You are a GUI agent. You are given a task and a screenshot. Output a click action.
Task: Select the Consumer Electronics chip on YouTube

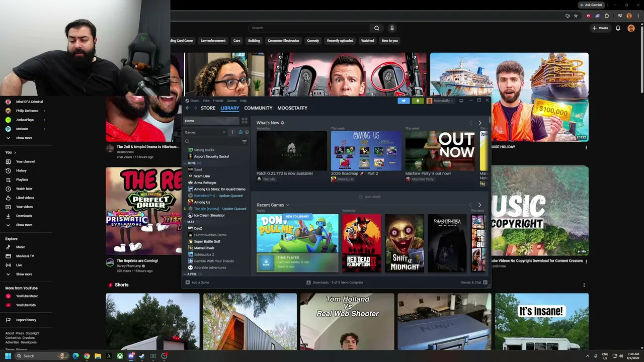coord(283,41)
